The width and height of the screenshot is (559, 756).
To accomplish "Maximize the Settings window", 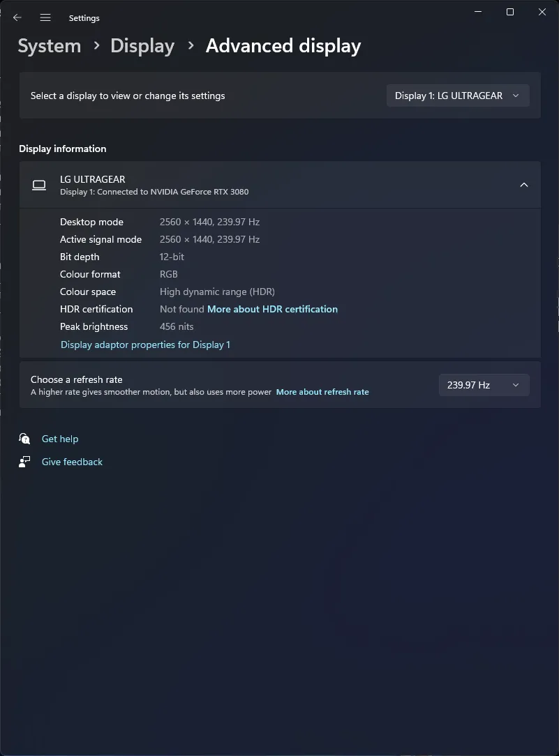I will click(x=510, y=12).
